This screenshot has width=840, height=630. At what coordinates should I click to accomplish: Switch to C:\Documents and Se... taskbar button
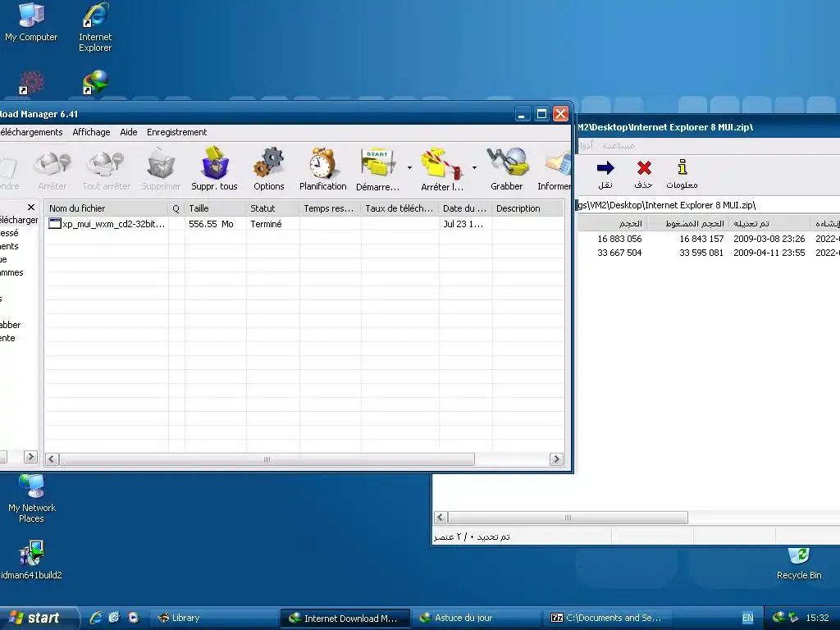pos(606,618)
